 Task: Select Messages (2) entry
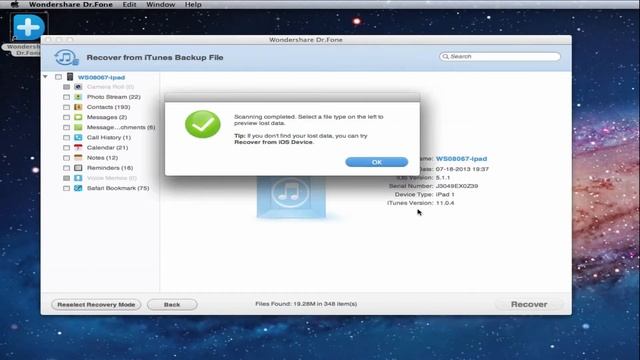tap(107, 117)
